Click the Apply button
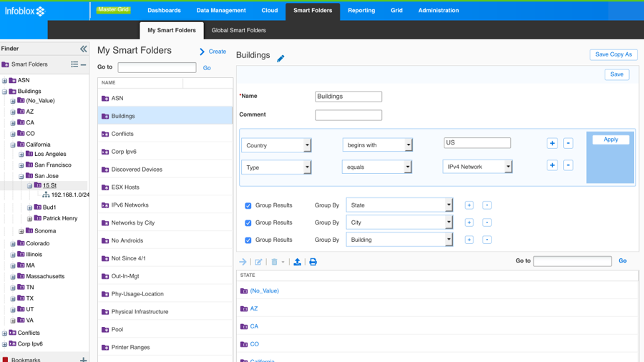 pos(610,140)
